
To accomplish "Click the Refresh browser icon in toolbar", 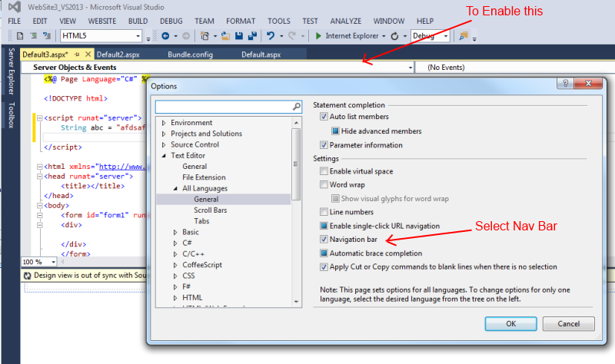I will [x=394, y=36].
